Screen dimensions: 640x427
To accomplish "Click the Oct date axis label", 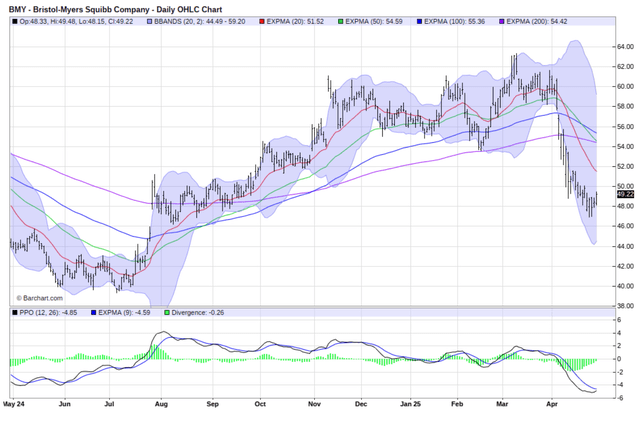I will click(260, 404).
